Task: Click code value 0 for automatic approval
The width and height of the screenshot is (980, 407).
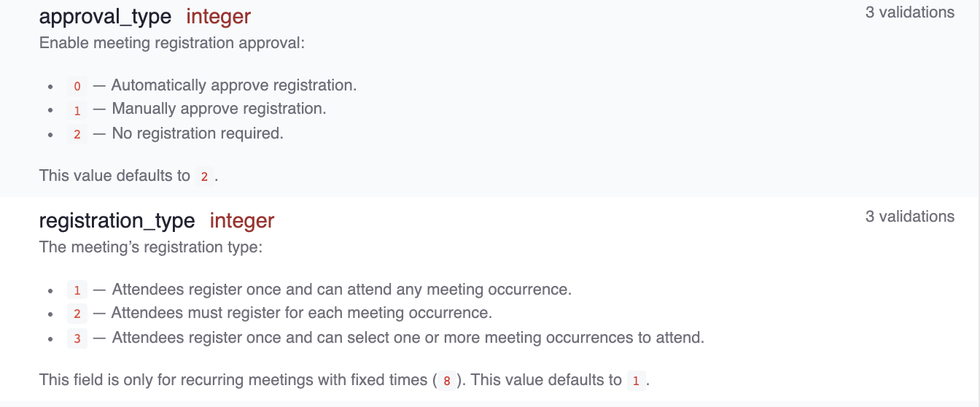Action: (77, 86)
